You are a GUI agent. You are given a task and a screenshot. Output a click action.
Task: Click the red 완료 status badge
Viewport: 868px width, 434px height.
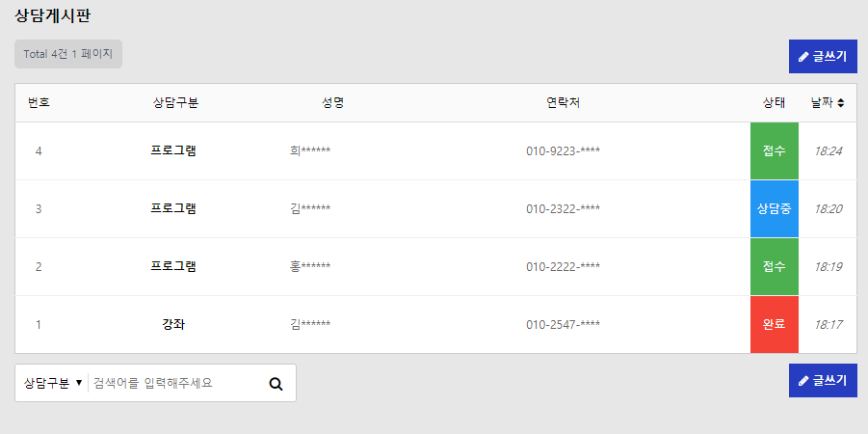tap(774, 325)
